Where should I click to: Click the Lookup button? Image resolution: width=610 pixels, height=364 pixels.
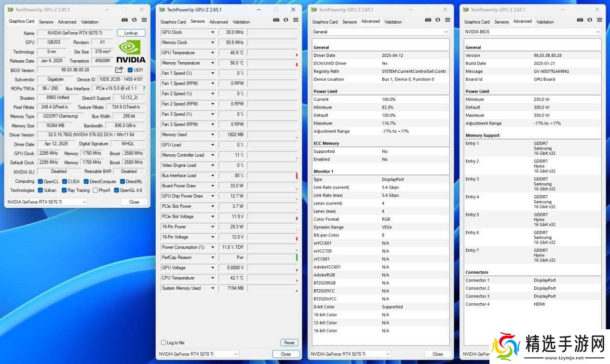(131, 33)
